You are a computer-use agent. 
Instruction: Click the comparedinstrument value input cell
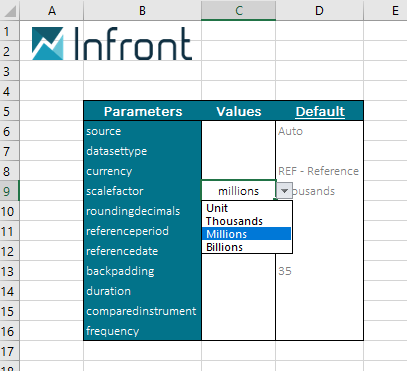tap(239, 311)
